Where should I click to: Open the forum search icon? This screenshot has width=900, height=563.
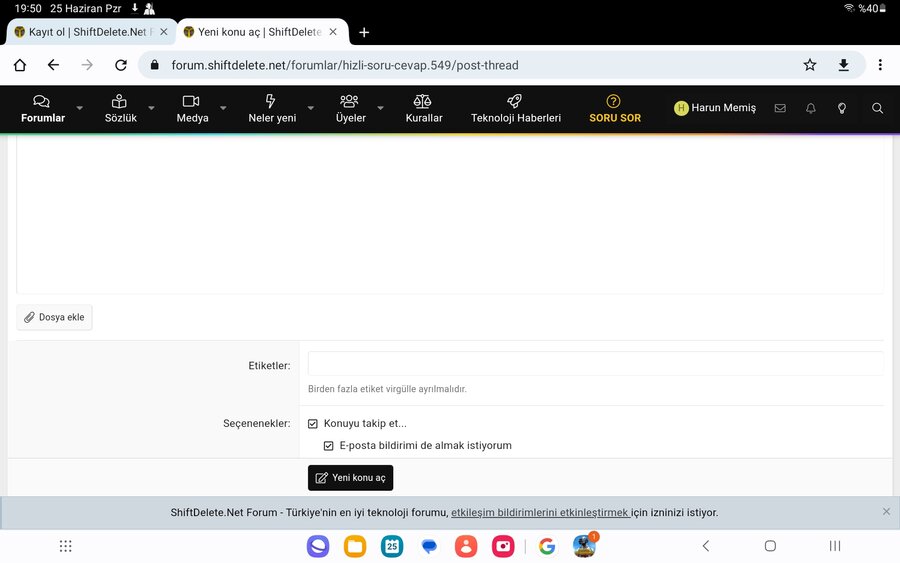[877, 108]
